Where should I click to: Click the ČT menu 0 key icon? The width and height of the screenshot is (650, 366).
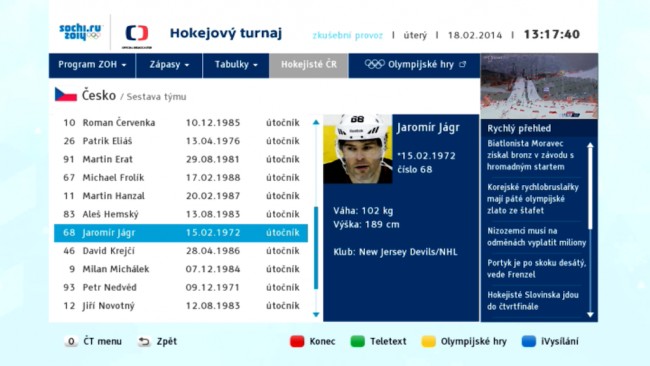point(71,342)
